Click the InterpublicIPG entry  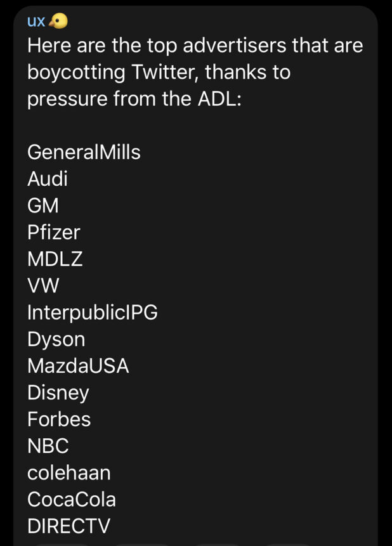(93, 313)
